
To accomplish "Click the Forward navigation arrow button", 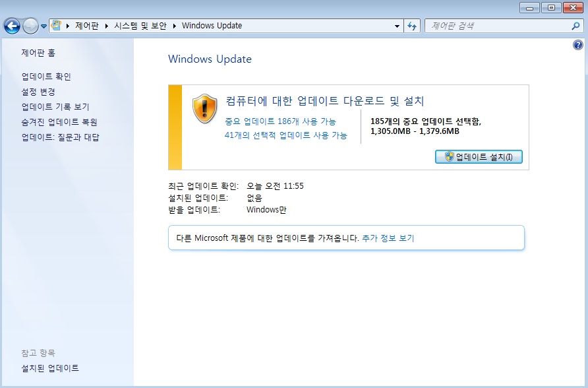I will pyautogui.click(x=30, y=26).
